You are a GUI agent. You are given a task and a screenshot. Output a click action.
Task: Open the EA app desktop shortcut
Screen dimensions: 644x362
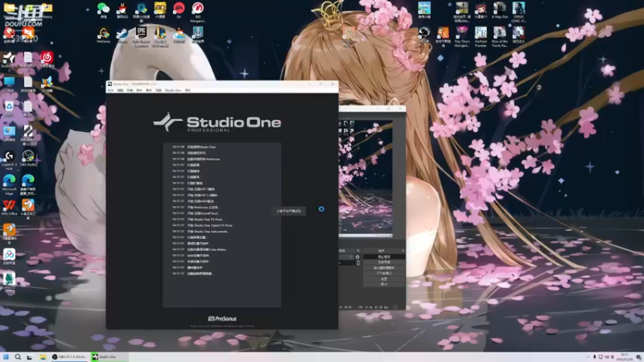tap(179, 8)
